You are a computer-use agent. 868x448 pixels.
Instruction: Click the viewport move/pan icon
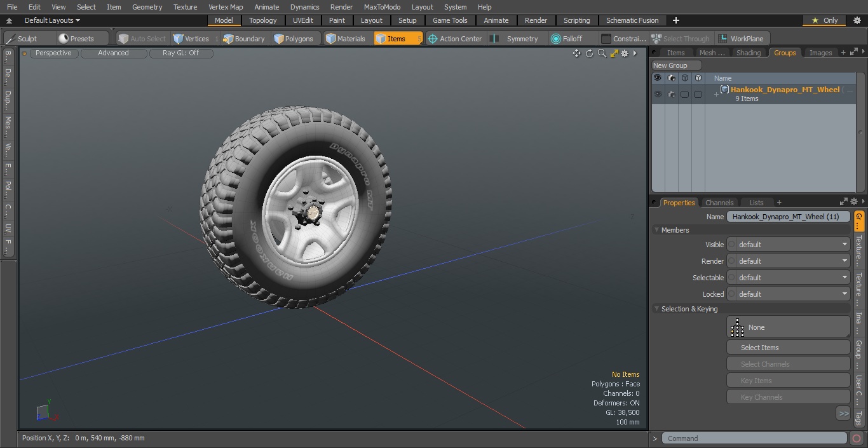click(576, 53)
